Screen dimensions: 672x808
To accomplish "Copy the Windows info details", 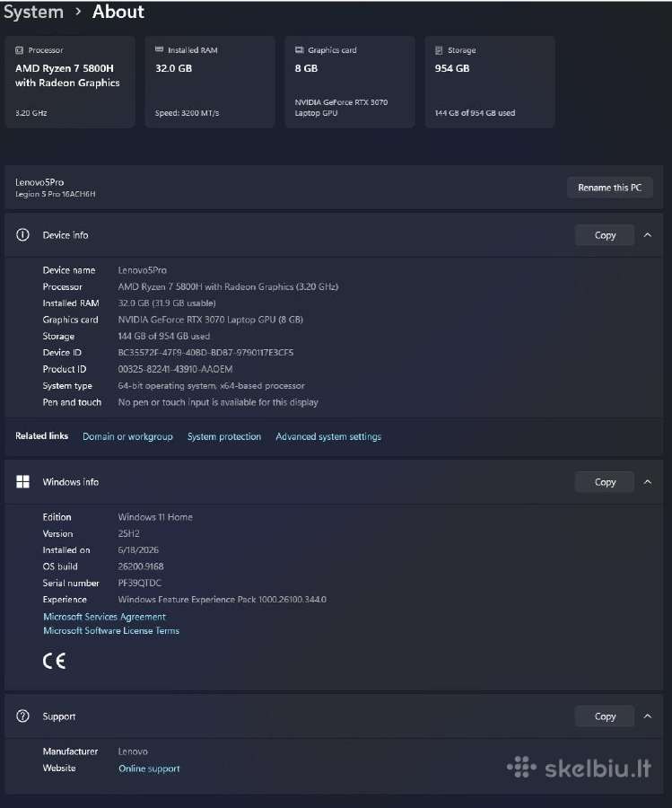I will tap(605, 482).
